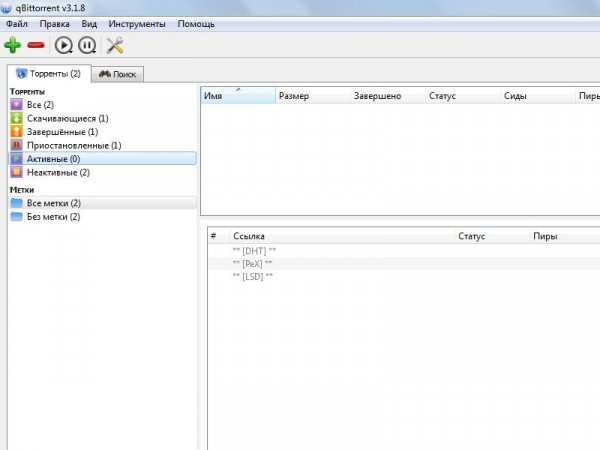The width and height of the screenshot is (600, 450).
Task: Click the qBittorrent v3.1.8 title text
Action: click(x=50, y=8)
